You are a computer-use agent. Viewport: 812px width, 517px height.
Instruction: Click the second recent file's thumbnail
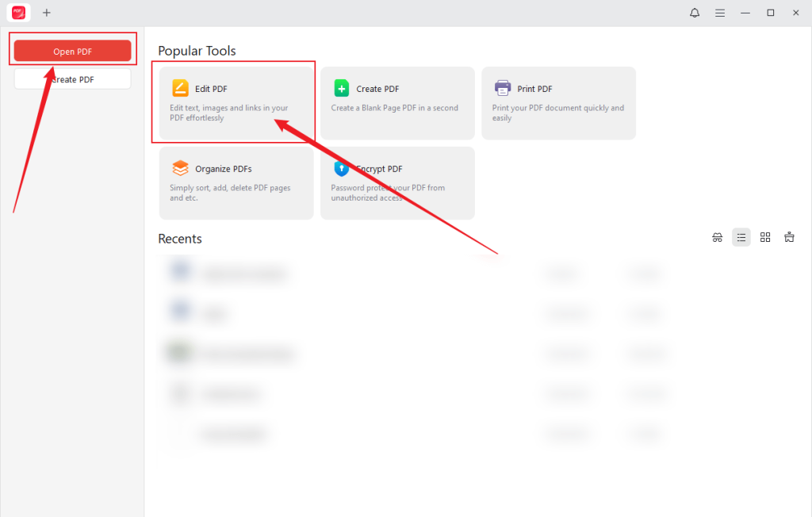pyautogui.click(x=181, y=312)
